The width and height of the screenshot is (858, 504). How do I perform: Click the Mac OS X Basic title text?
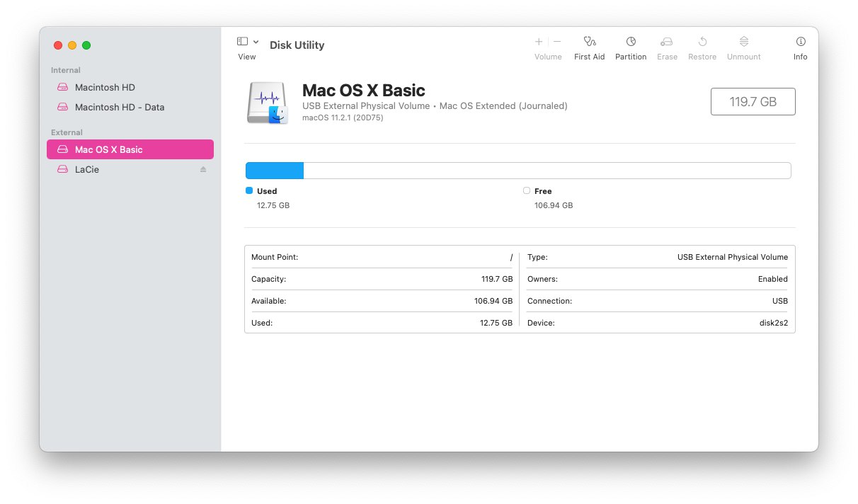point(364,91)
